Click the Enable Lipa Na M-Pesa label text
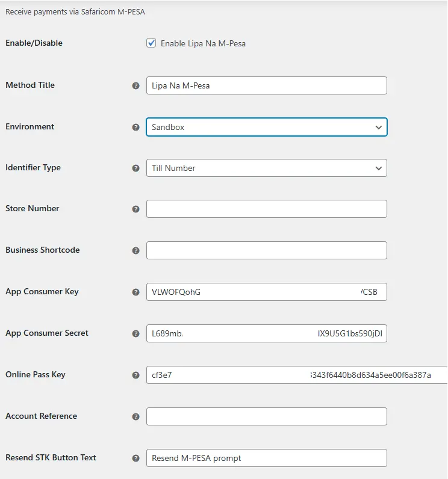 (203, 44)
